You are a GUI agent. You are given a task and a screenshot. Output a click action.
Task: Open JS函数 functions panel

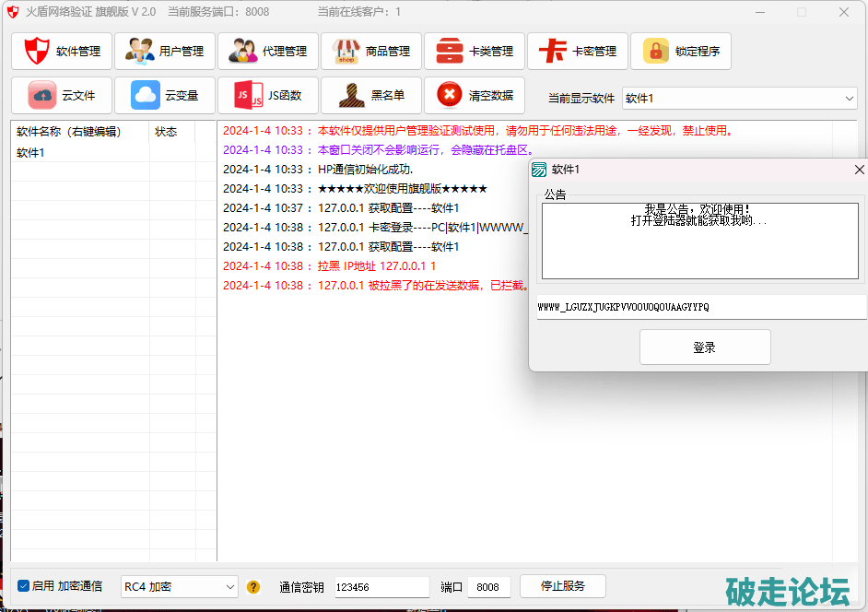tap(268, 95)
